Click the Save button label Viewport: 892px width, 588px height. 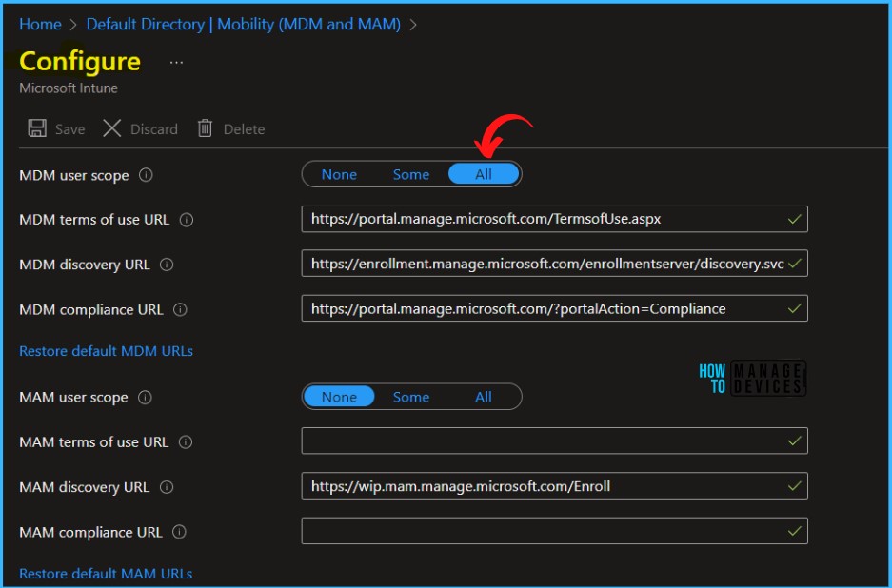coord(70,129)
